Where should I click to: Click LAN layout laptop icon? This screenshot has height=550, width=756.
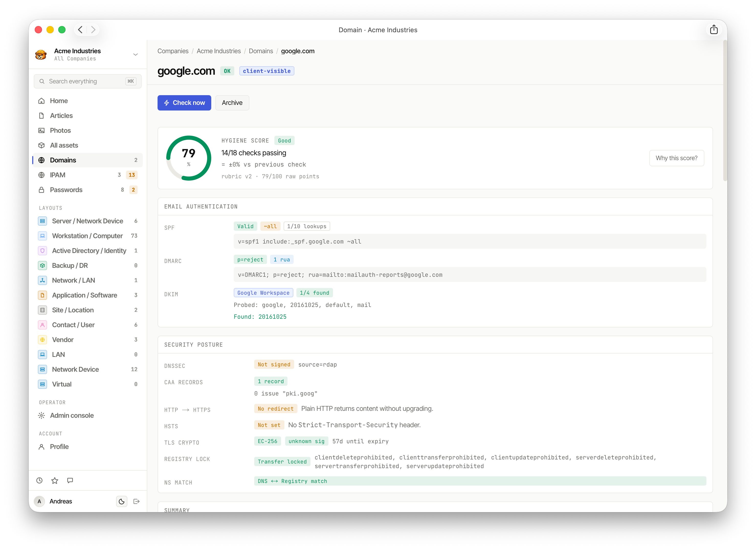pos(42,354)
